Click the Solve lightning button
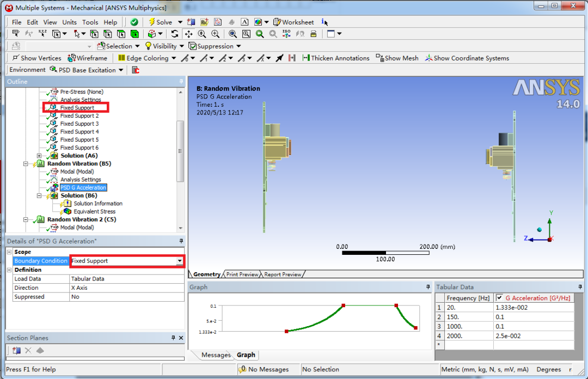 (x=161, y=22)
